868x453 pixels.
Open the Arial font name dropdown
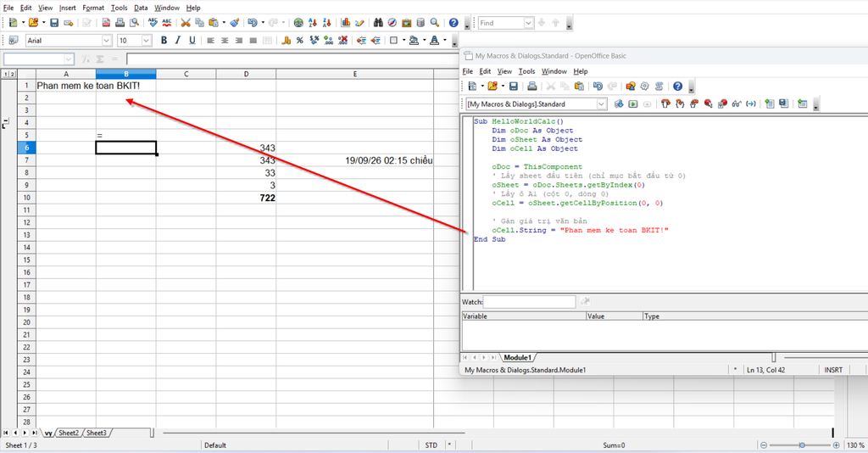tap(106, 41)
